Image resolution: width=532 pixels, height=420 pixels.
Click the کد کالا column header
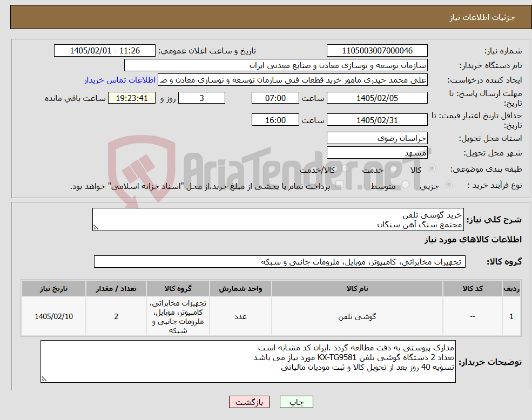(x=472, y=289)
